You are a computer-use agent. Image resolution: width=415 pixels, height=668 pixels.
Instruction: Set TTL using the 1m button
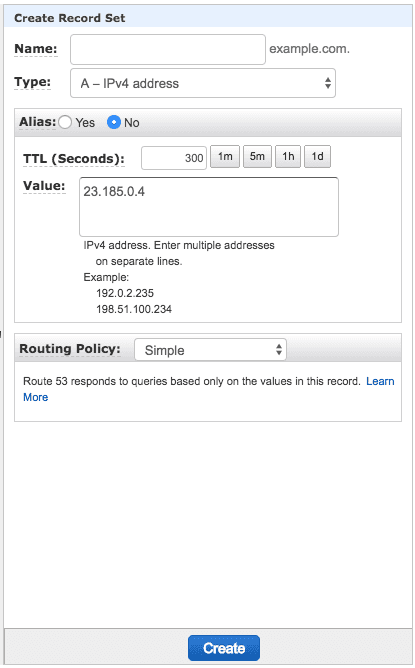click(x=225, y=156)
